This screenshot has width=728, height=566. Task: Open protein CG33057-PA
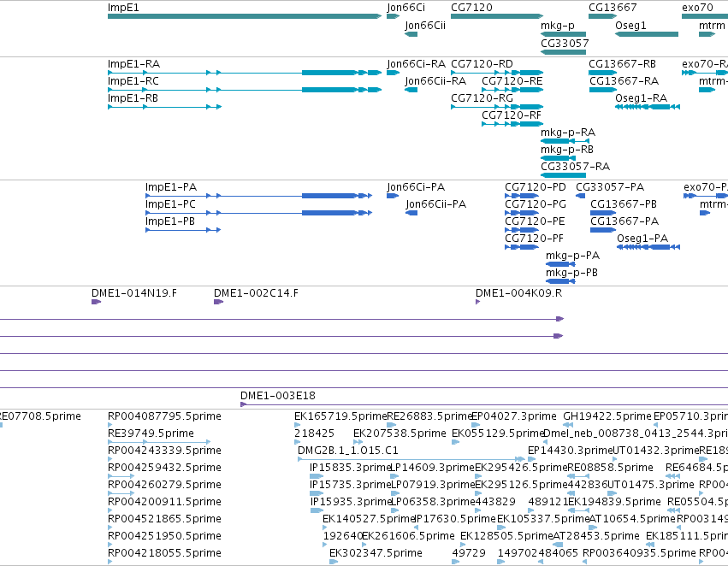(x=580, y=196)
